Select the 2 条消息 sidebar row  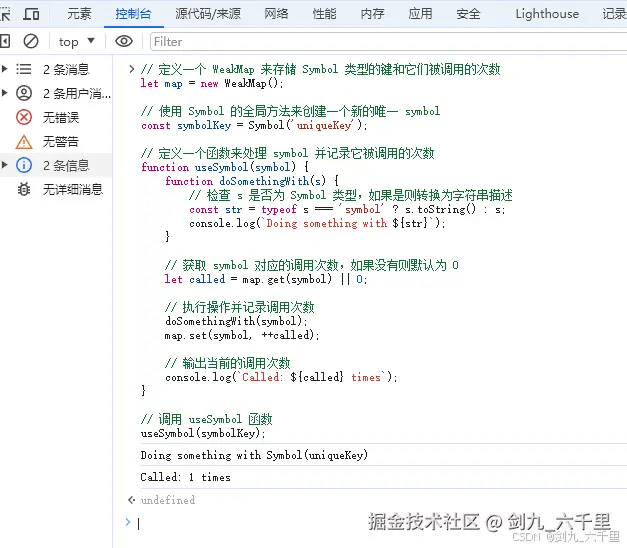tap(56, 69)
